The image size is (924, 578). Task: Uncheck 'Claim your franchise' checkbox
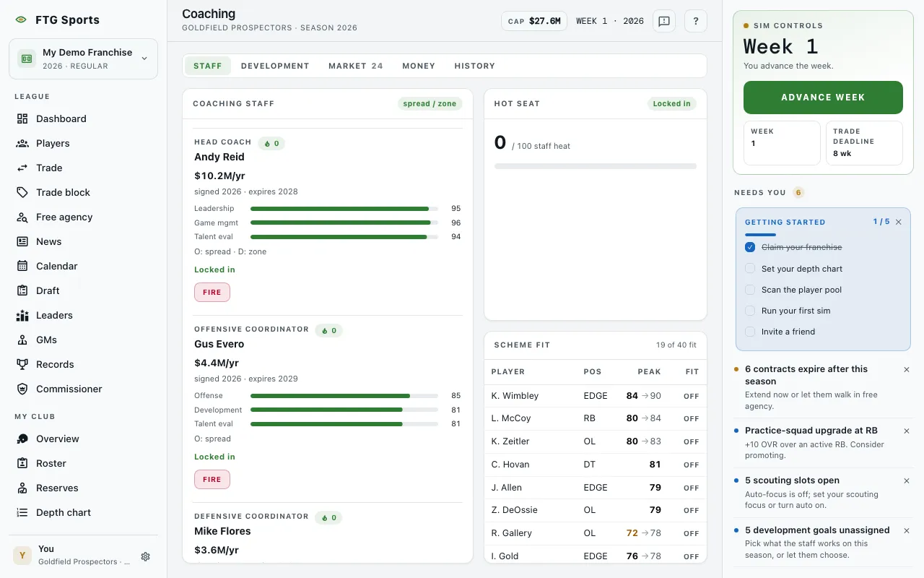[x=750, y=247]
